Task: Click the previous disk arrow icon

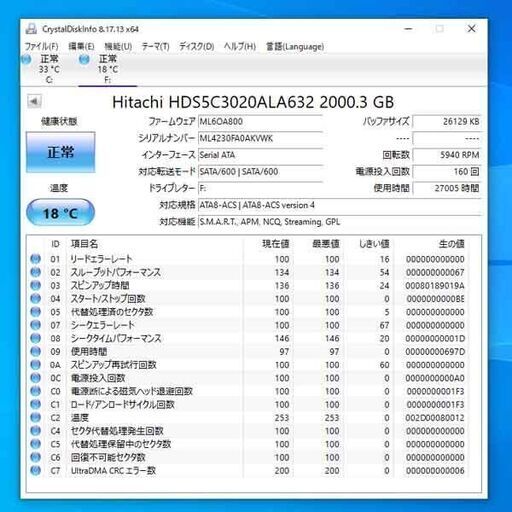Action: (34, 101)
